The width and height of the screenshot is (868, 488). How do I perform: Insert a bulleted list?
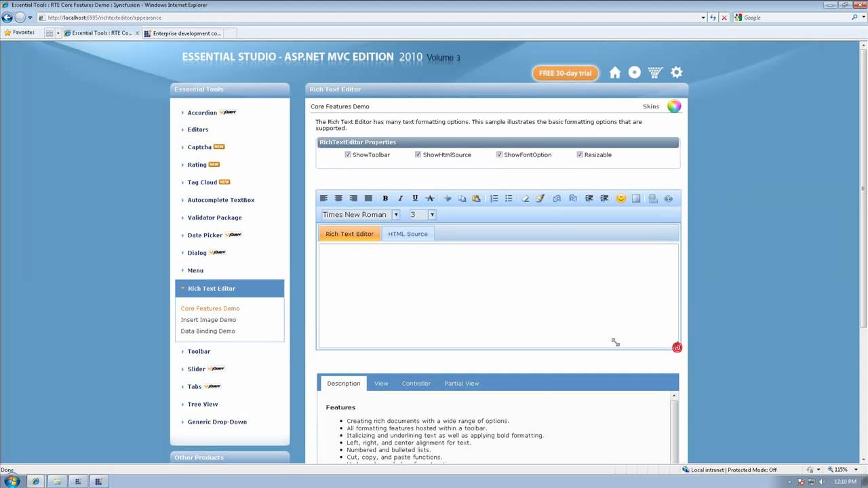pos(509,199)
